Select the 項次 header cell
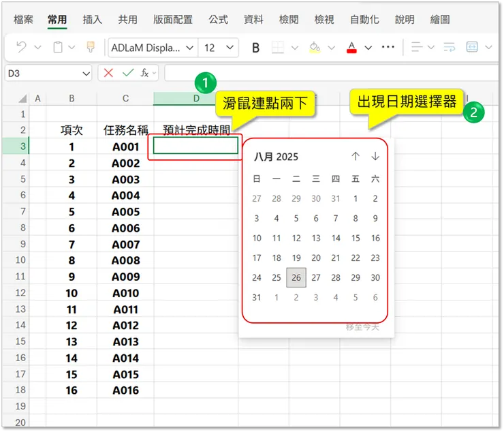The width and height of the screenshot is (504, 432). (72, 130)
